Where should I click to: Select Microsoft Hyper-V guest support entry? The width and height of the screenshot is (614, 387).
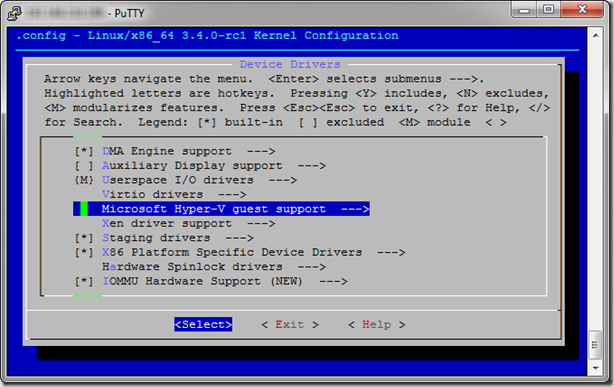tap(221, 209)
